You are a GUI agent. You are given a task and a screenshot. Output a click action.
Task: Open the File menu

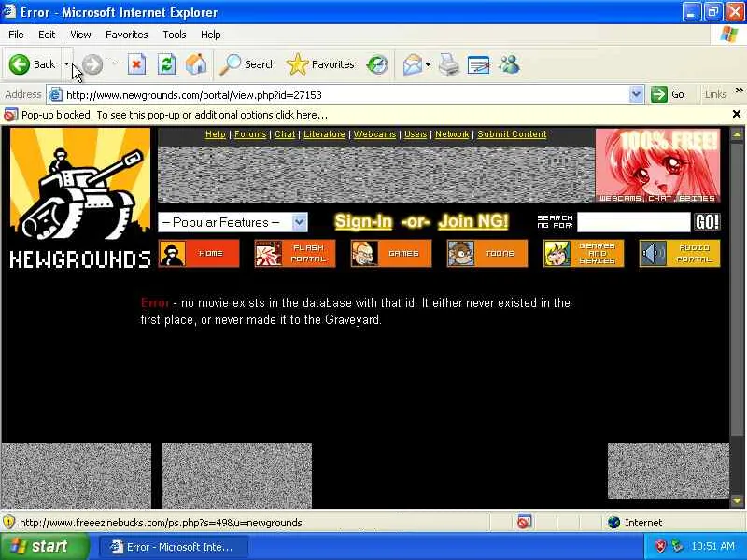16,35
